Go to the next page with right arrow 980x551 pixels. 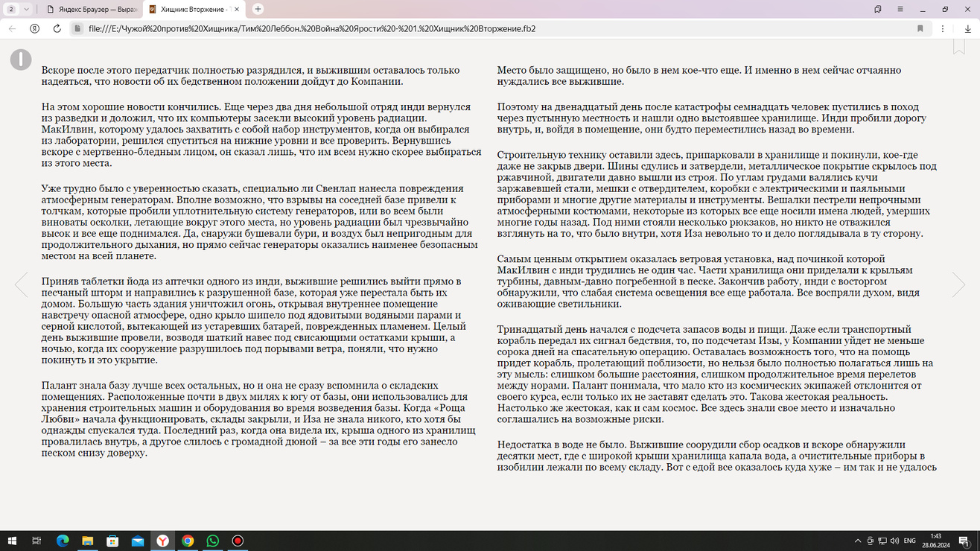(x=958, y=284)
